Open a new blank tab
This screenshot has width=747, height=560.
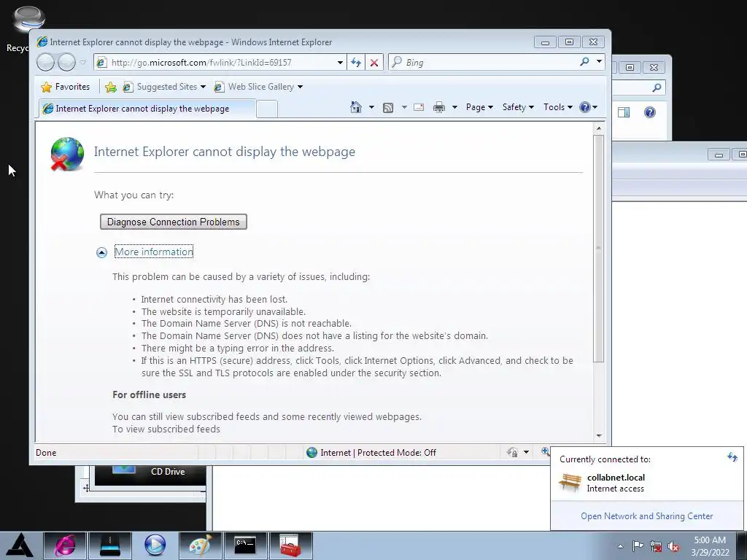click(x=267, y=109)
